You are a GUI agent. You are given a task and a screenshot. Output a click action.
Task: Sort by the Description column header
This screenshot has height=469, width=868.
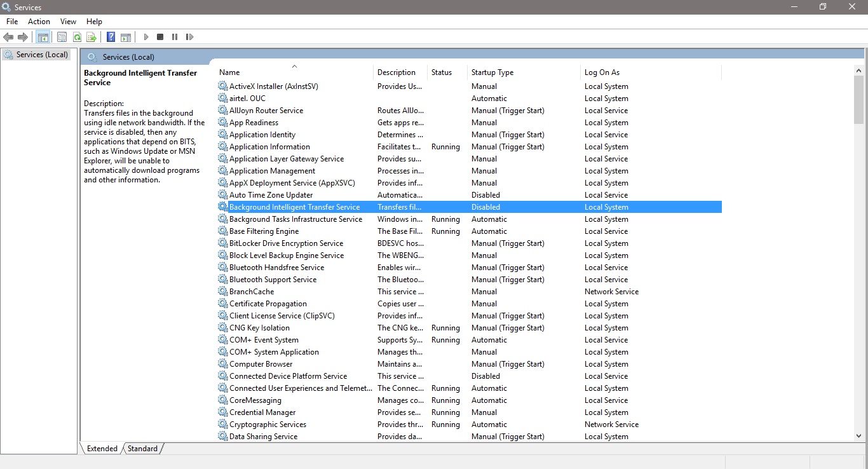click(x=400, y=72)
